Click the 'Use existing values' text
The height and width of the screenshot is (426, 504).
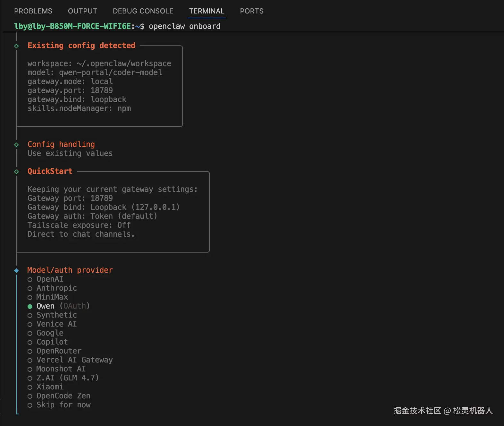pos(70,153)
